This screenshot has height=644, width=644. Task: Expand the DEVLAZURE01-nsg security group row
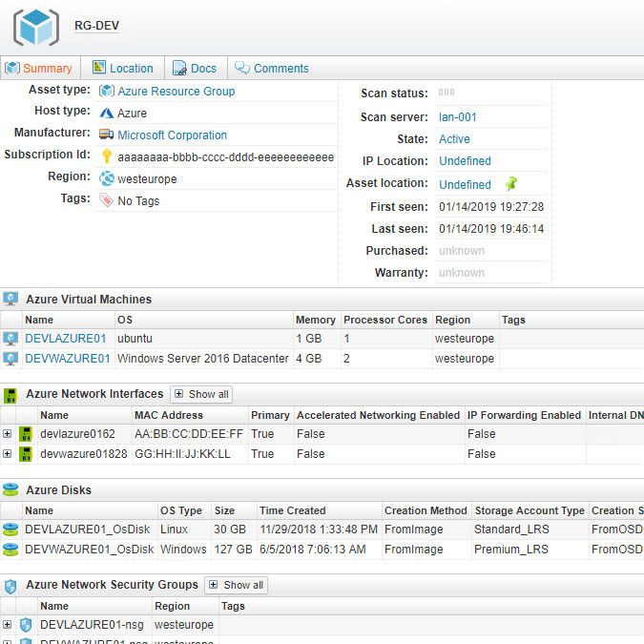pos(8,625)
